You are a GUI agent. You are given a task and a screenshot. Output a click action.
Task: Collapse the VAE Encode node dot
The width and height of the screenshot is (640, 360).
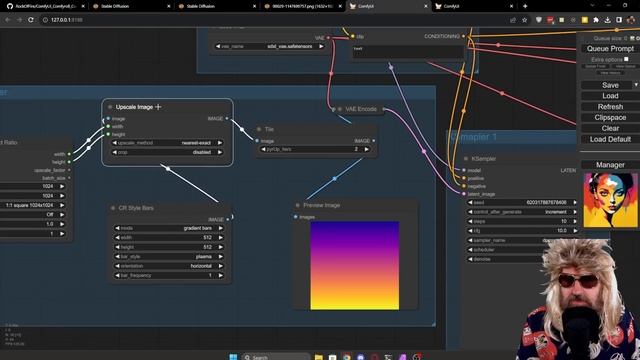click(340, 109)
